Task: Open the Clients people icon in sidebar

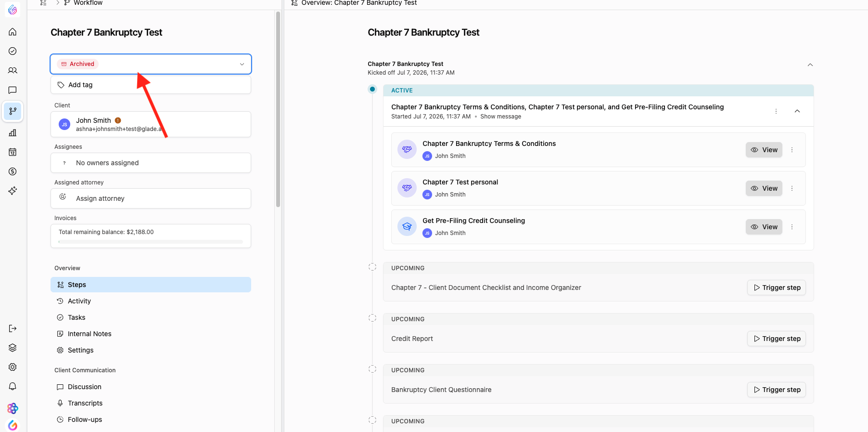Action: [13, 70]
